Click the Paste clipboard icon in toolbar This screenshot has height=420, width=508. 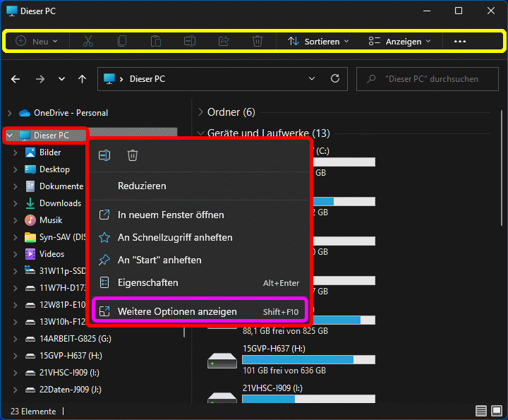[156, 42]
